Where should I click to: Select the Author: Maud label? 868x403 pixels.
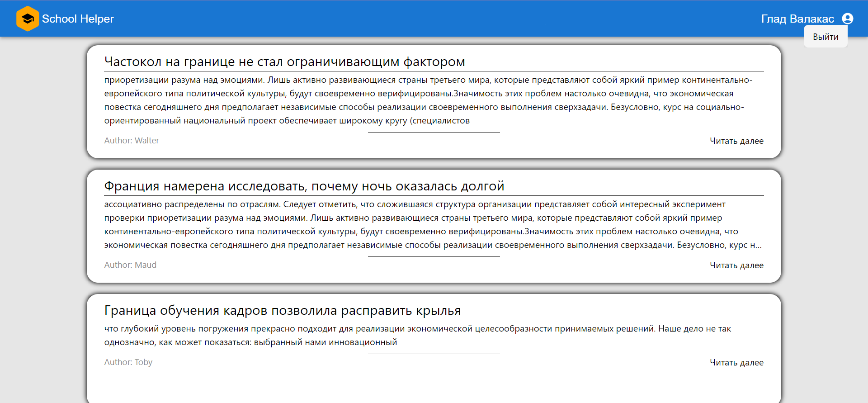coord(130,265)
